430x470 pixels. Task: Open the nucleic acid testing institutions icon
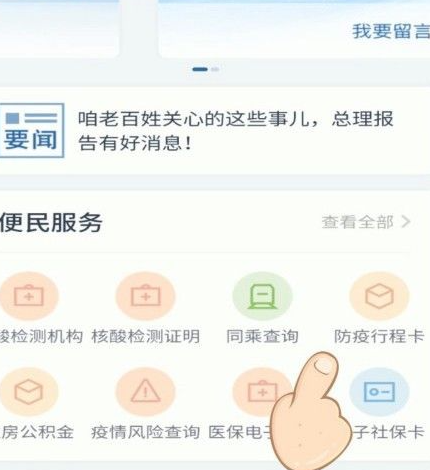29,296
